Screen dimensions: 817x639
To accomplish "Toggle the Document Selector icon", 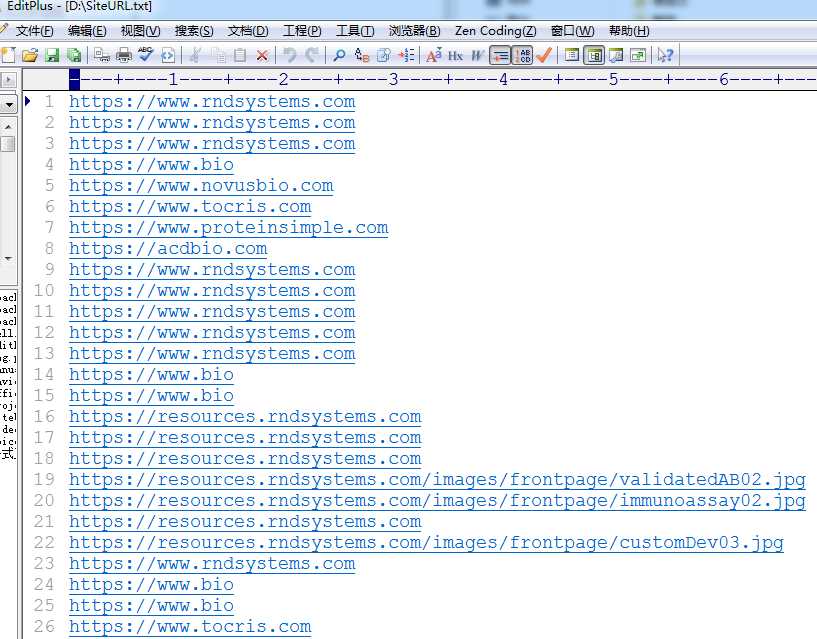I will point(594,55).
